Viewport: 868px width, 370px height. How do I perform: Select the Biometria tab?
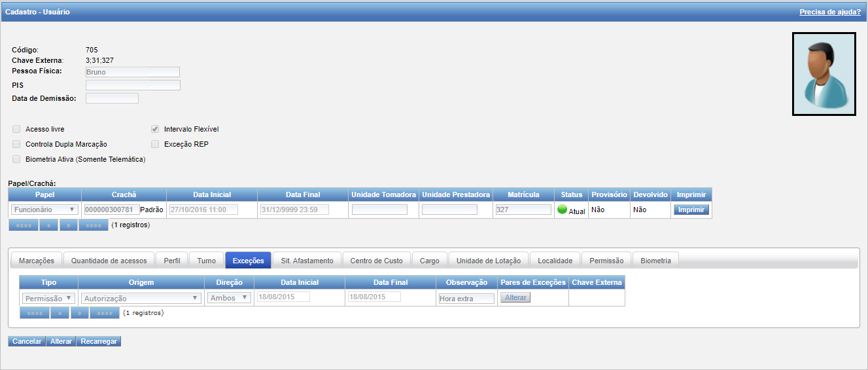click(x=656, y=261)
